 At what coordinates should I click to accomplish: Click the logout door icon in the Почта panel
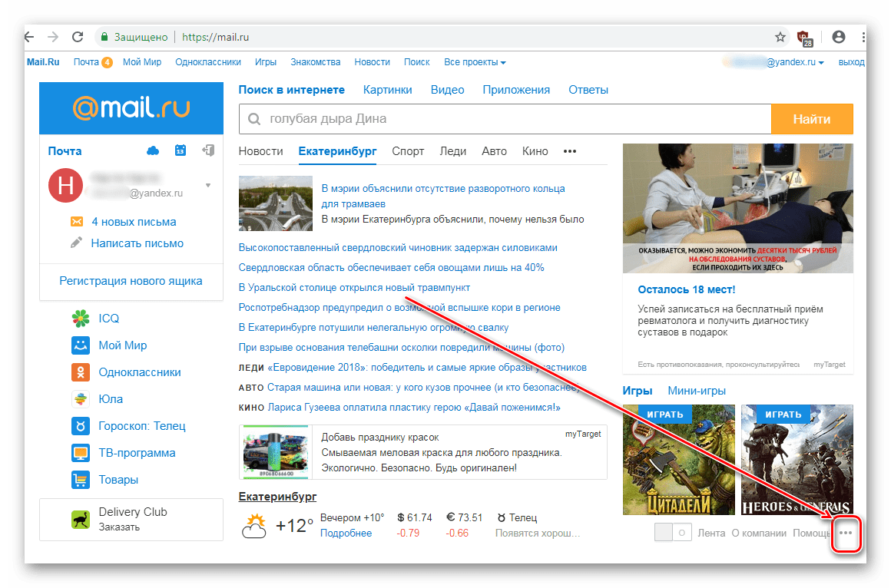click(208, 150)
